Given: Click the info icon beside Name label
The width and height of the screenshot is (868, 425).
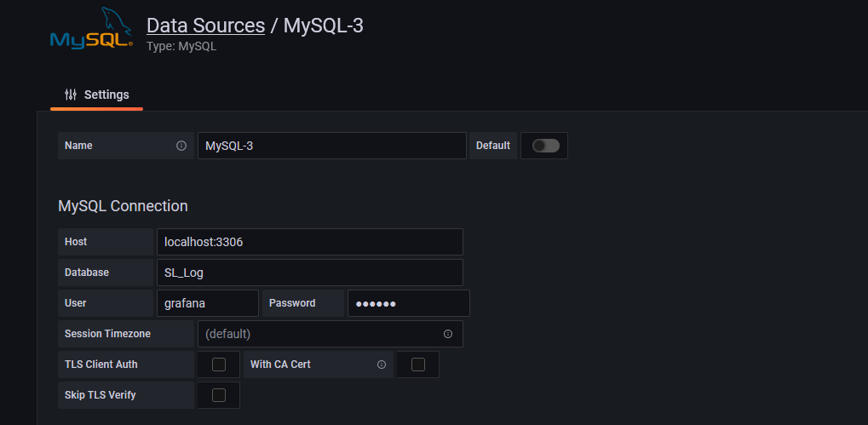Looking at the screenshot, I should (181, 146).
